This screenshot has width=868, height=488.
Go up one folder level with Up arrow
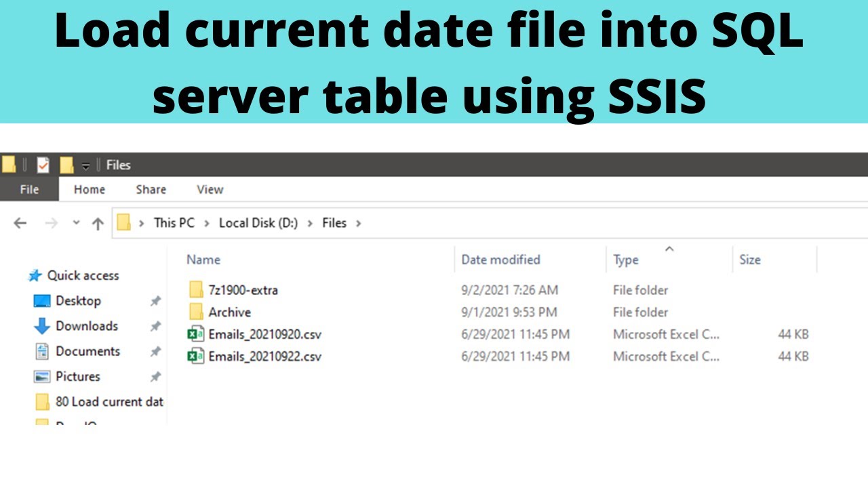click(98, 223)
